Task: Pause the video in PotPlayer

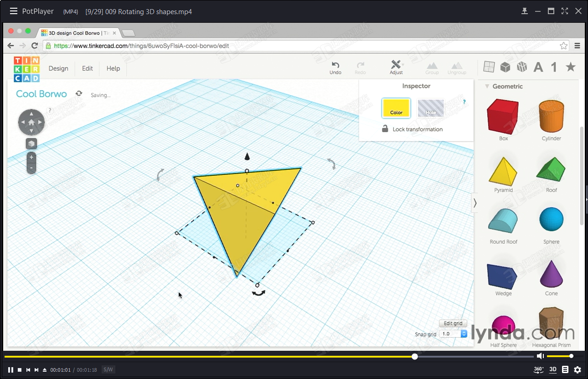Action: (x=10, y=370)
